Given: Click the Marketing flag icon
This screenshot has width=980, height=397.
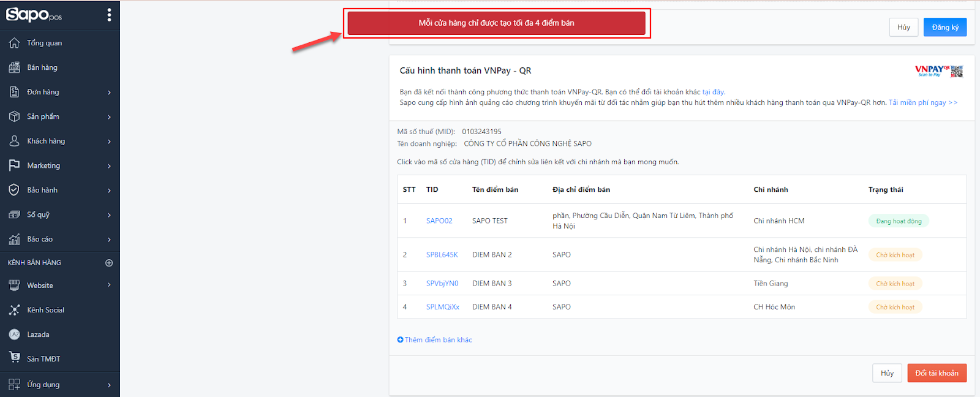Looking at the screenshot, I should pos(14,165).
